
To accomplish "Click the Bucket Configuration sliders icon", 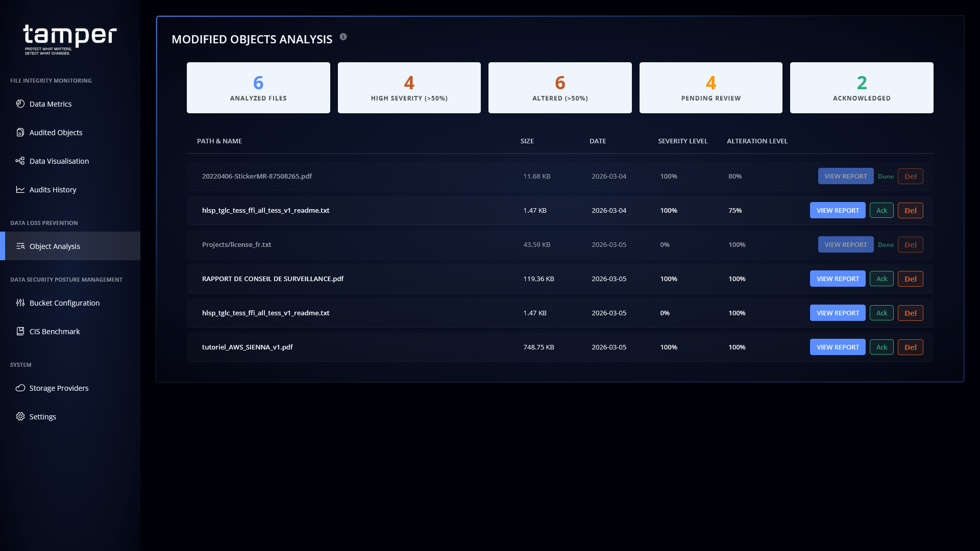I will 20,303.
